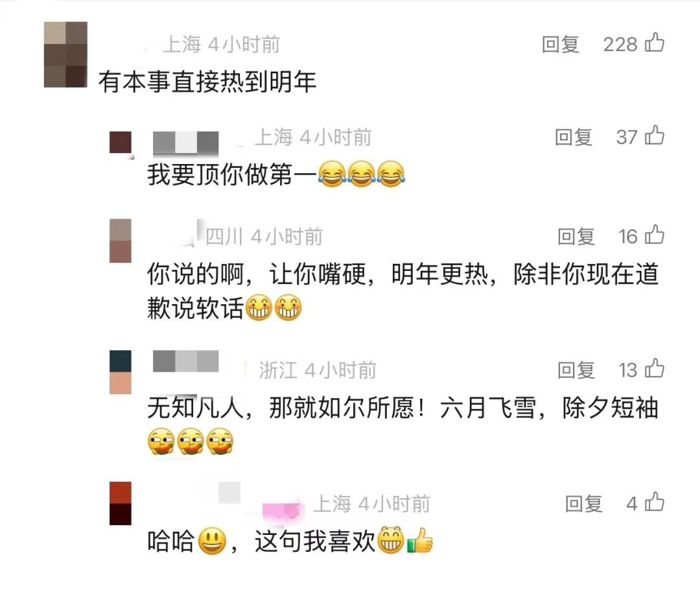The height and width of the screenshot is (592, 700).
Task: Open the top commenter's avatar
Action: (x=65, y=54)
